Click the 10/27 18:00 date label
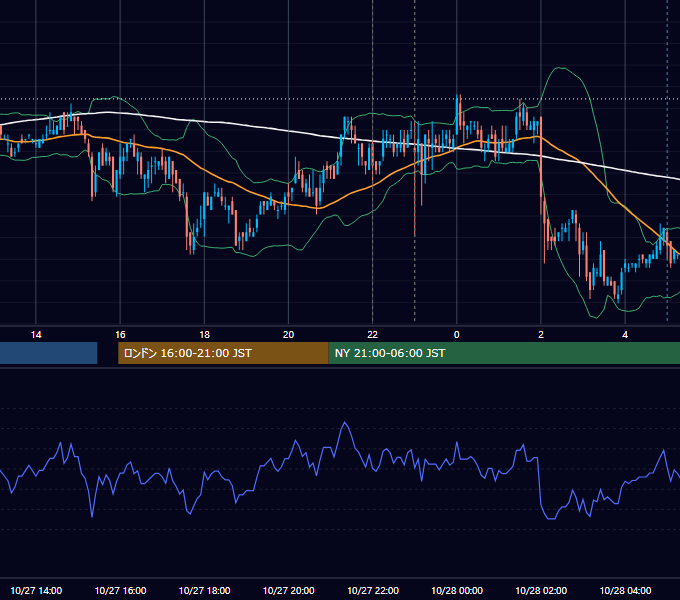Viewport: 680px width, 600px height. 204,591
